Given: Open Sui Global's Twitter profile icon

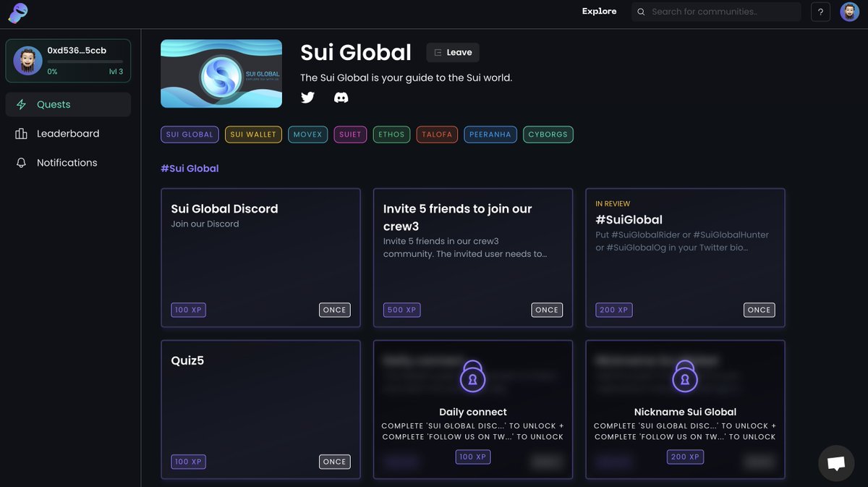Looking at the screenshot, I should [308, 97].
